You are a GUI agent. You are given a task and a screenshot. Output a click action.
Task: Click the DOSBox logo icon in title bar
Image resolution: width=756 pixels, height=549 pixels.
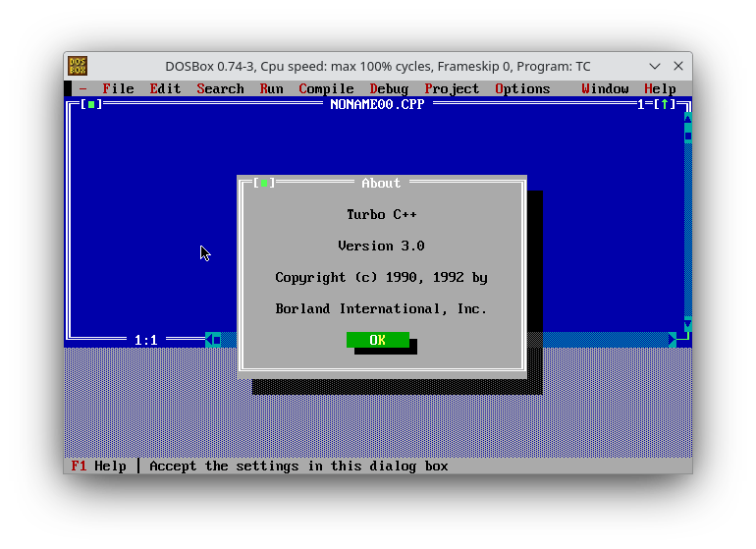[78, 66]
